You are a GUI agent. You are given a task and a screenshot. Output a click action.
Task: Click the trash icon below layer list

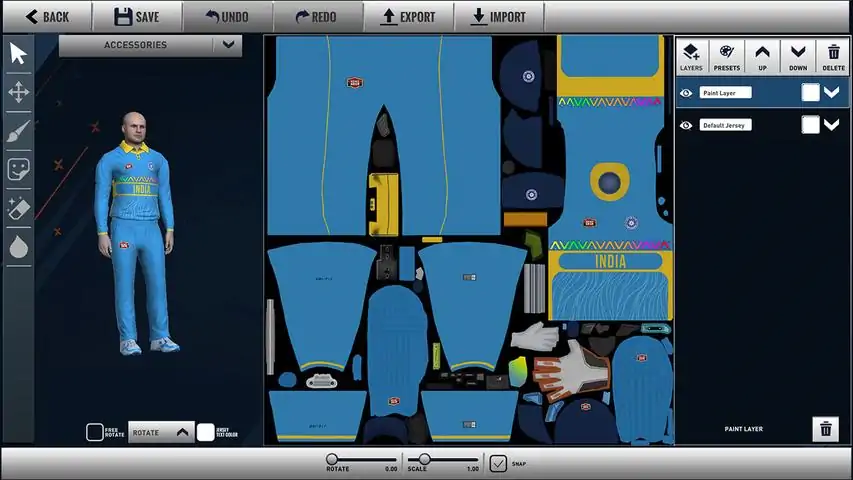click(x=825, y=429)
